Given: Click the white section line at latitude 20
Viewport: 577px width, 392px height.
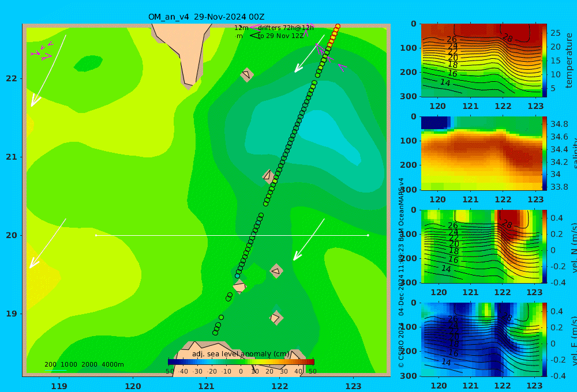Looking at the screenshot, I should point(232,235).
